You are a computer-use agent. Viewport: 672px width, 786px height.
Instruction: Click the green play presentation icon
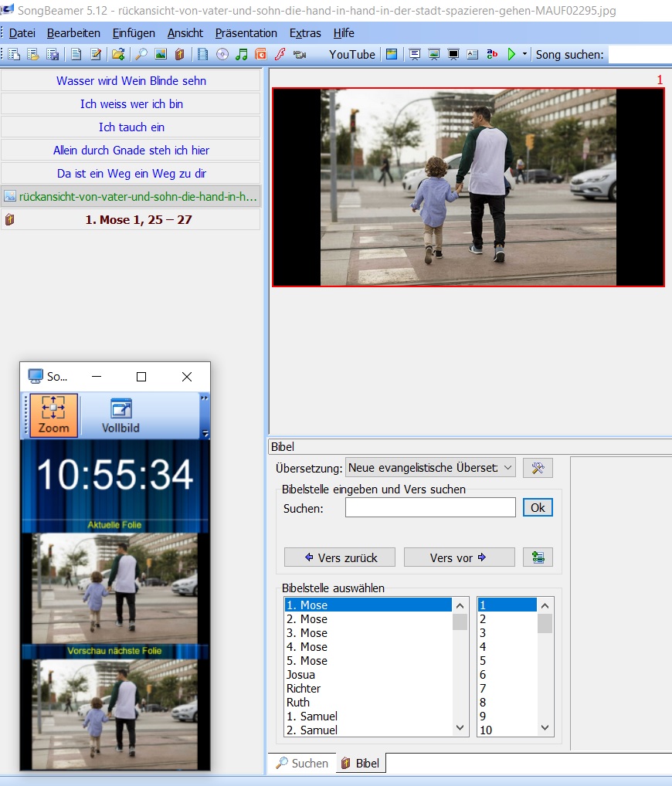click(x=511, y=54)
